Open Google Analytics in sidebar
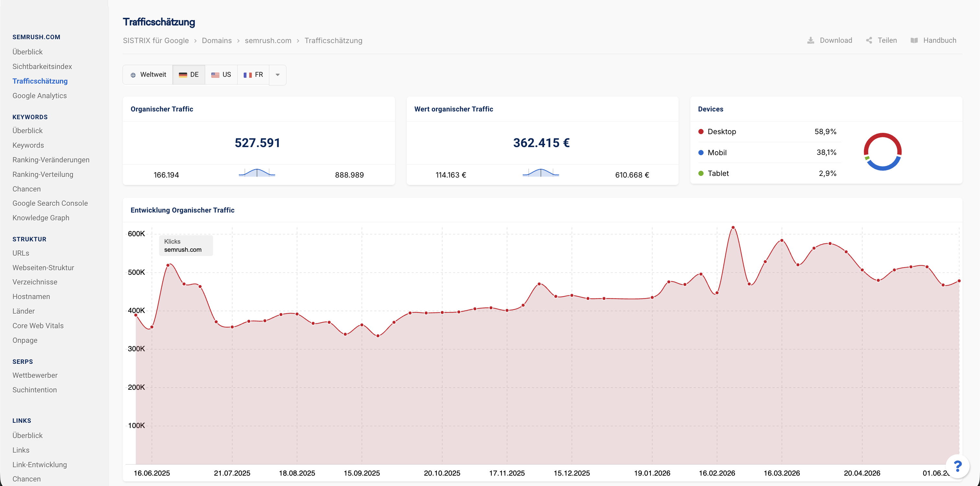 click(x=40, y=96)
